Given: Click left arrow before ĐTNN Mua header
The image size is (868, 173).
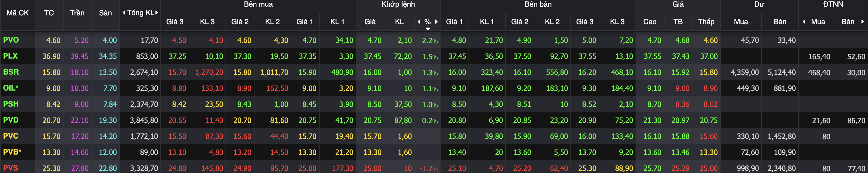Looking at the screenshot, I should pyautogui.click(x=804, y=21).
